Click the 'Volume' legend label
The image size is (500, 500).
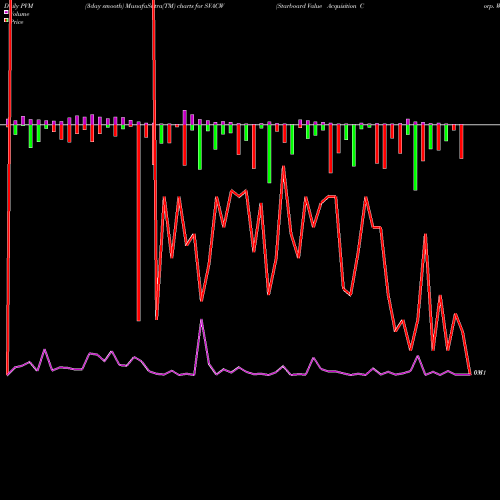coord(19,14)
